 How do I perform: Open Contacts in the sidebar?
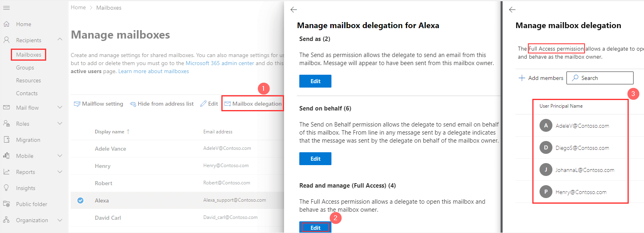tap(27, 93)
